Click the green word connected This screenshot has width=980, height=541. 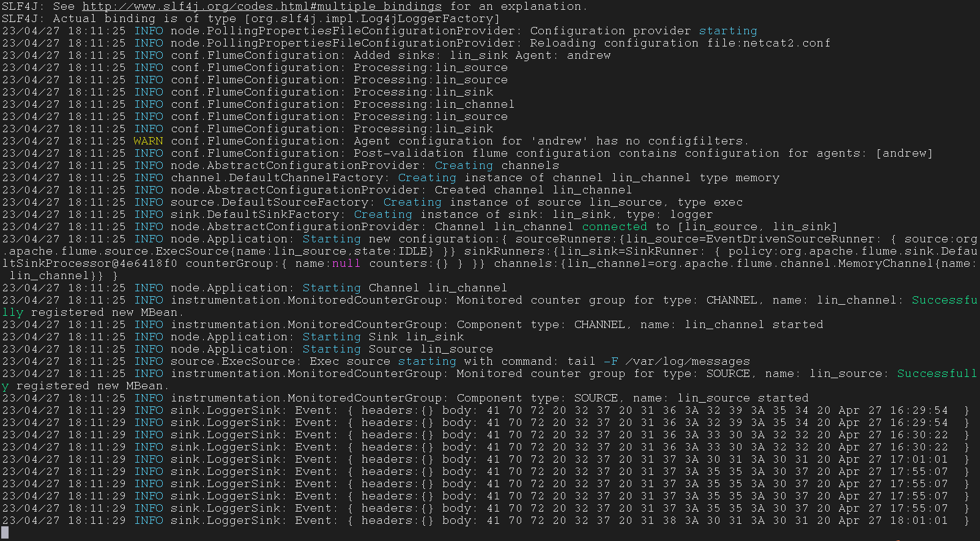coord(614,227)
